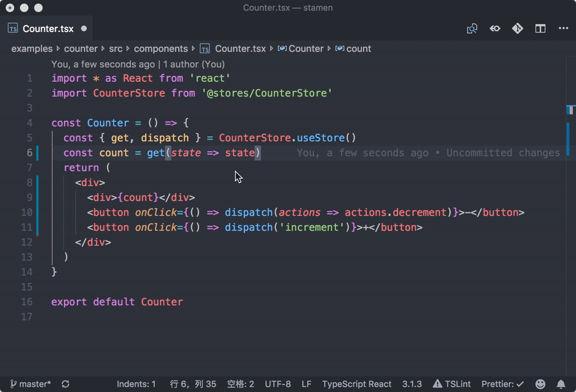This screenshot has width=576, height=392.
Task: Open the find-in-file search icon
Action: point(472,29)
